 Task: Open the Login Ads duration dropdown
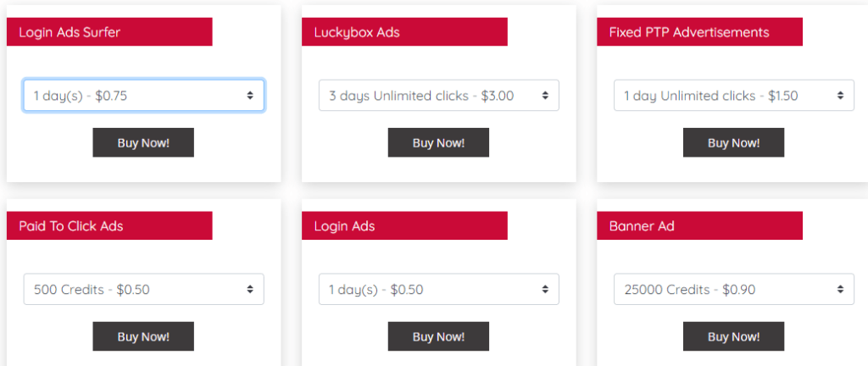click(x=438, y=289)
